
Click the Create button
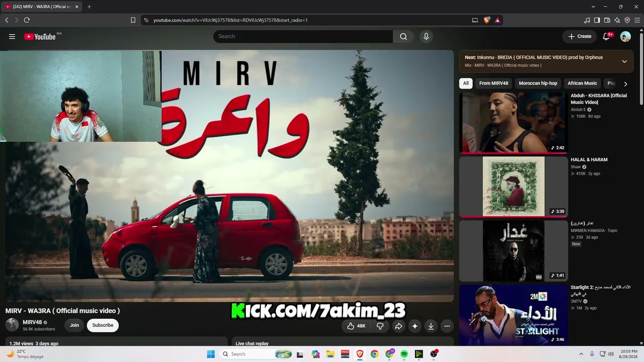tap(579, 36)
